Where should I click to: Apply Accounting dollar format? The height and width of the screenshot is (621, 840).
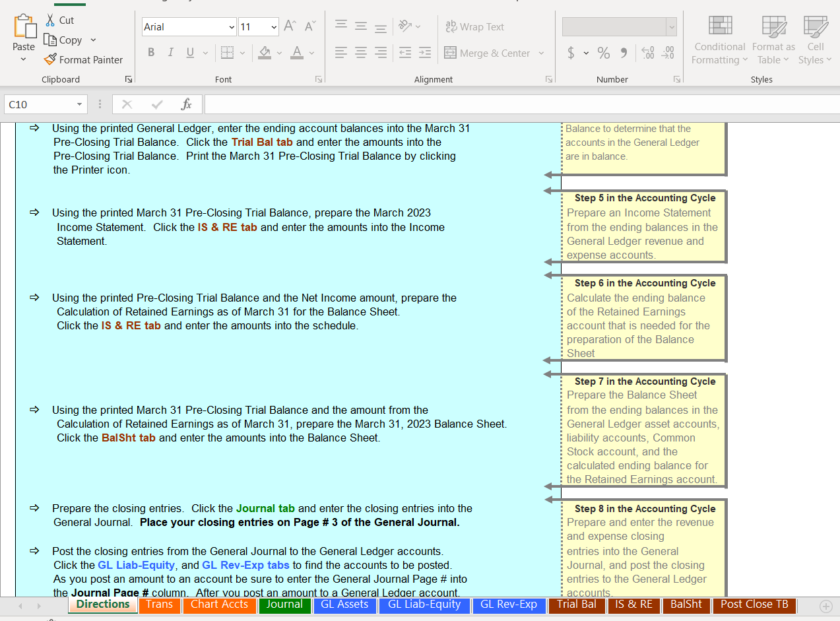point(571,53)
